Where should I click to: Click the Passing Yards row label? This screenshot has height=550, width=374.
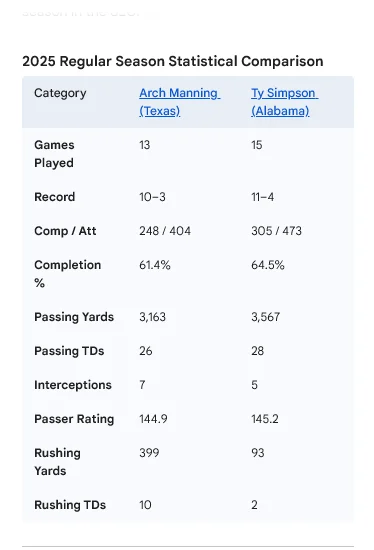click(x=74, y=317)
